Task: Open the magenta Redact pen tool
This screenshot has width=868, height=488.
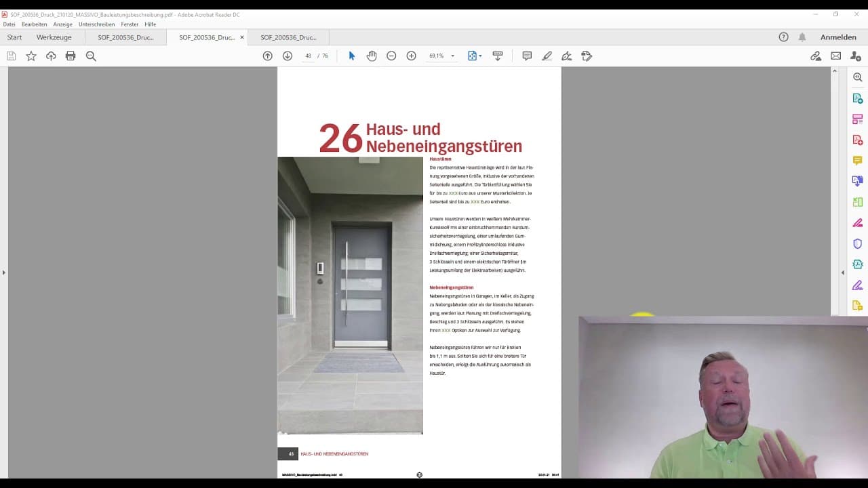Action: coord(858,222)
